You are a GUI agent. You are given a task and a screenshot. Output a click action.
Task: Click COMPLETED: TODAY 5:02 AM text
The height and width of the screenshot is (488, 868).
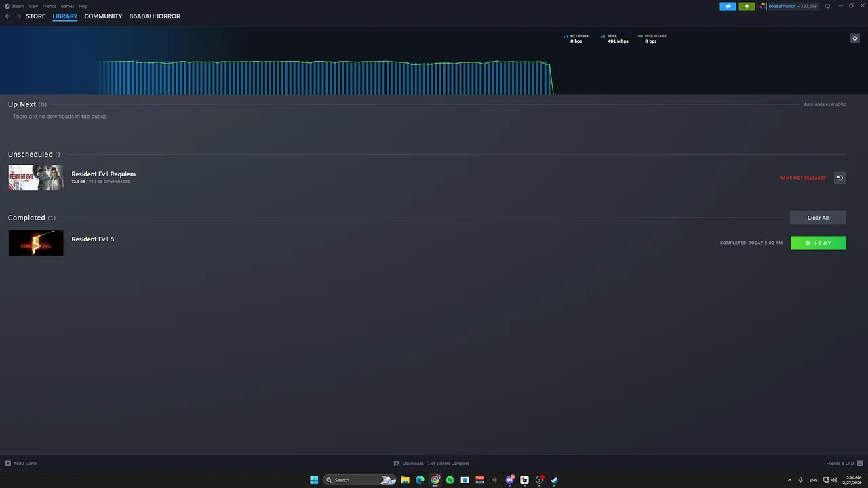click(x=751, y=243)
